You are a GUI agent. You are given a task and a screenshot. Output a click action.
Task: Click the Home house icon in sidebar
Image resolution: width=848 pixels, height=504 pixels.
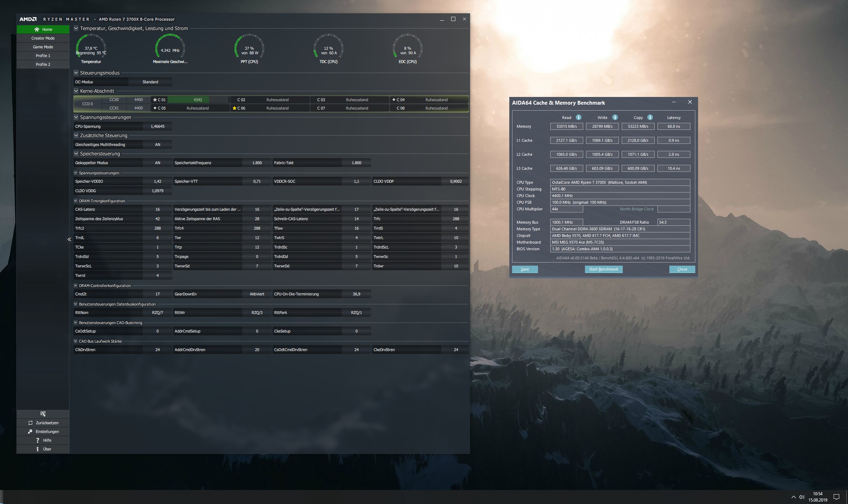pyautogui.click(x=37, y=29)
